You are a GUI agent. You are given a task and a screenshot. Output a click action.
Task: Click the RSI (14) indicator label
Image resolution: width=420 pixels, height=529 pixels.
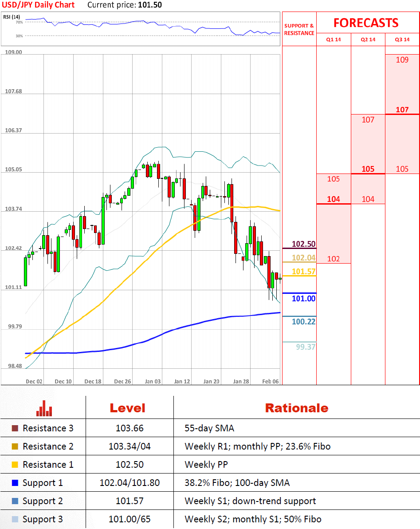pyautogui.click(x=12, y=16)
